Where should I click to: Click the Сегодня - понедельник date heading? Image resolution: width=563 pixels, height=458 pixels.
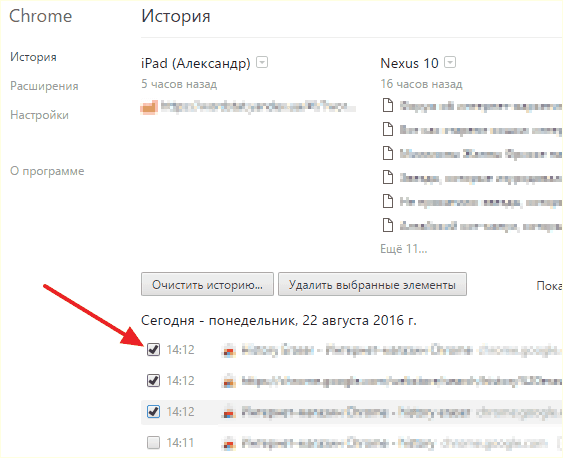coord(279,320)
